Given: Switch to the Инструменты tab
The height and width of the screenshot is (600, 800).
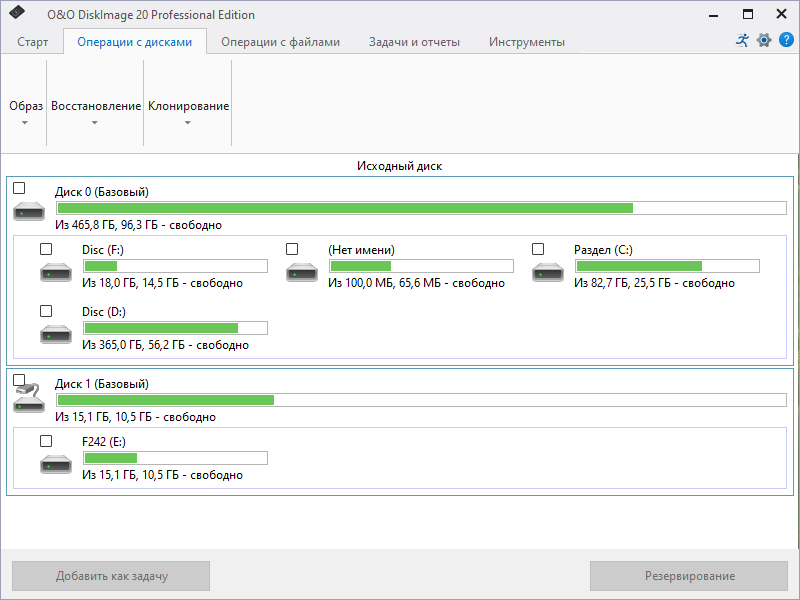Looking at the screenshot, I should [527, 42].
